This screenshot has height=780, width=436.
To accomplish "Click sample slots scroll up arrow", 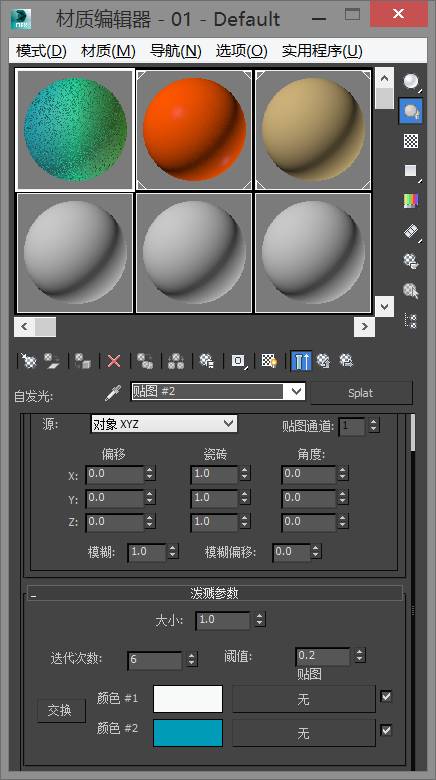I will pyautogui.click(x=384, y=78).
